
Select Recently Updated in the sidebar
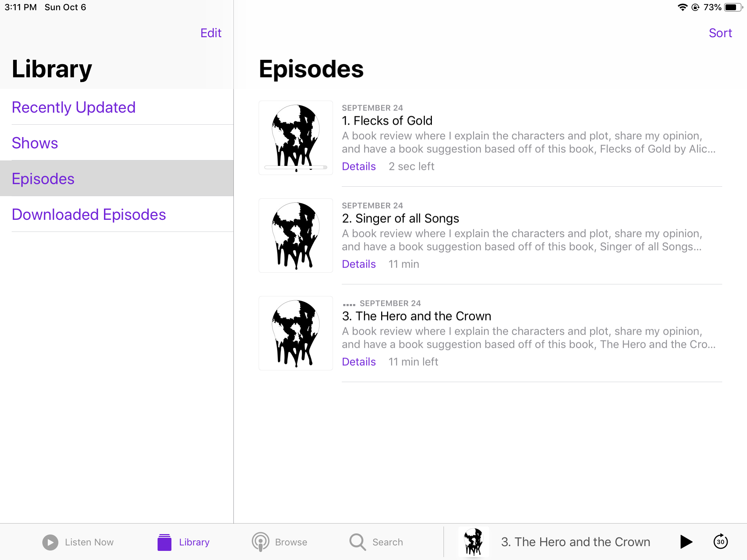tap(73, 107)
